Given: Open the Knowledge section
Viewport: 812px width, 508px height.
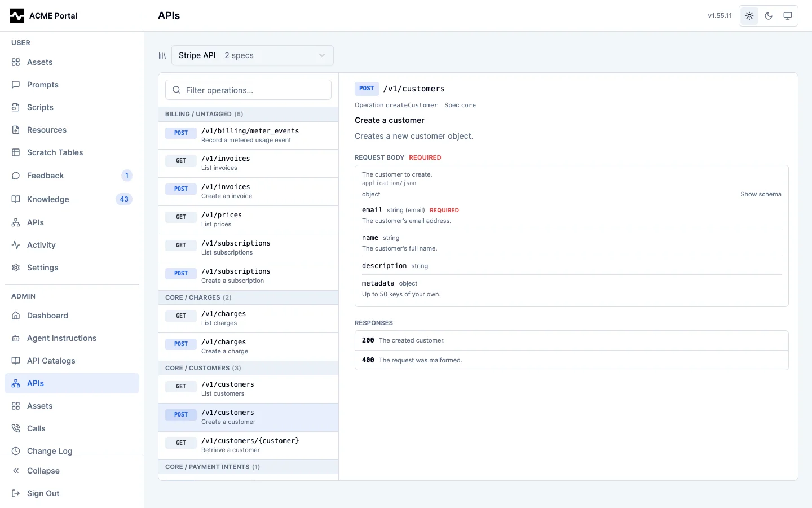Looking at the screenshot, I should [72, 199].
